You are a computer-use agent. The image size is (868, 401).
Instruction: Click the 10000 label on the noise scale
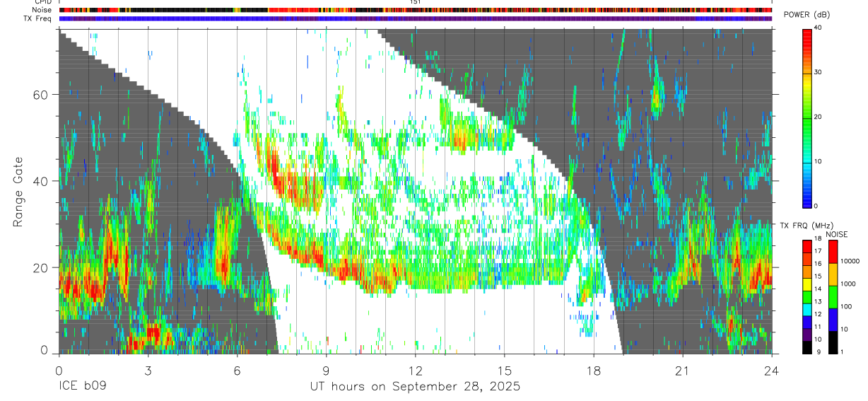tap(850, 261)
